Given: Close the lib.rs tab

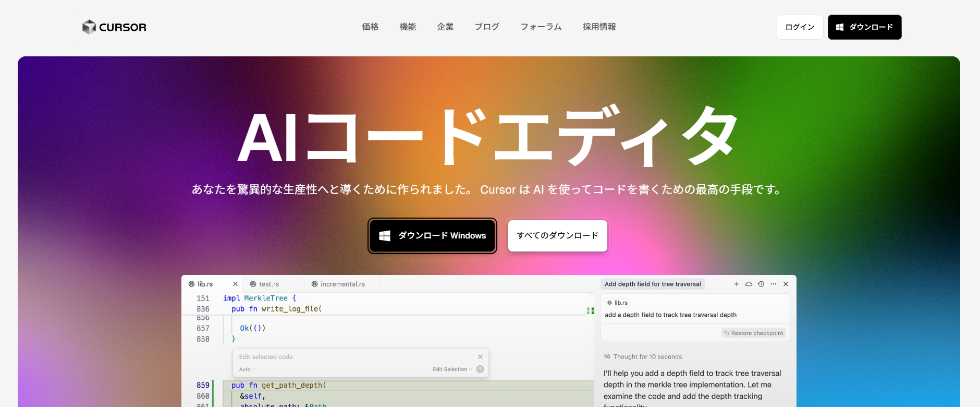Looking at the screenshot, I should (x=235, y=284).
